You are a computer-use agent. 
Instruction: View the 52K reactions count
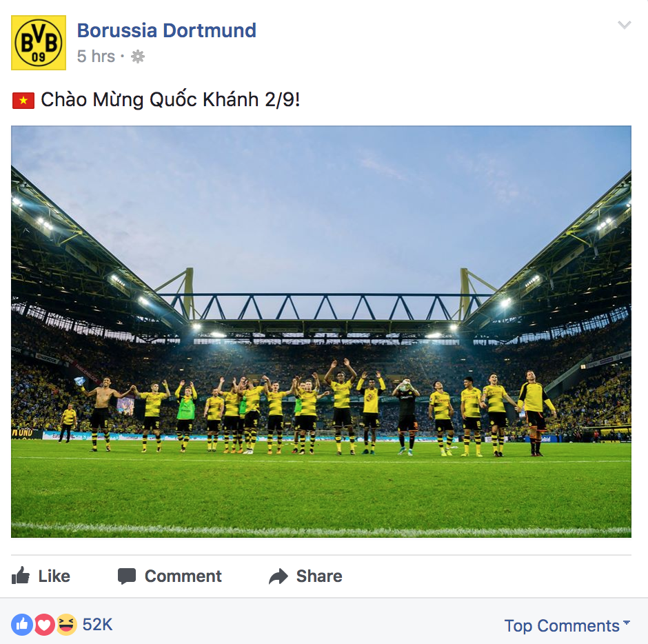(97, 625)
